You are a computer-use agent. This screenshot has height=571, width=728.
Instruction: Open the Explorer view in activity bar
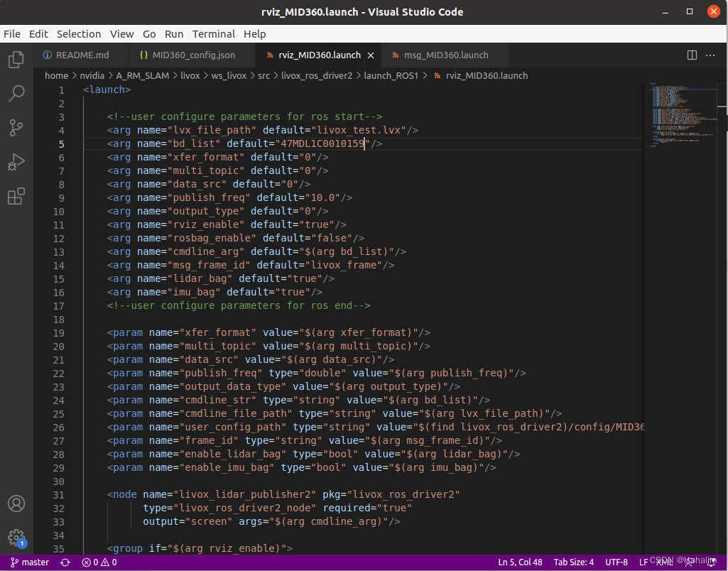click(x=16, y=60)
